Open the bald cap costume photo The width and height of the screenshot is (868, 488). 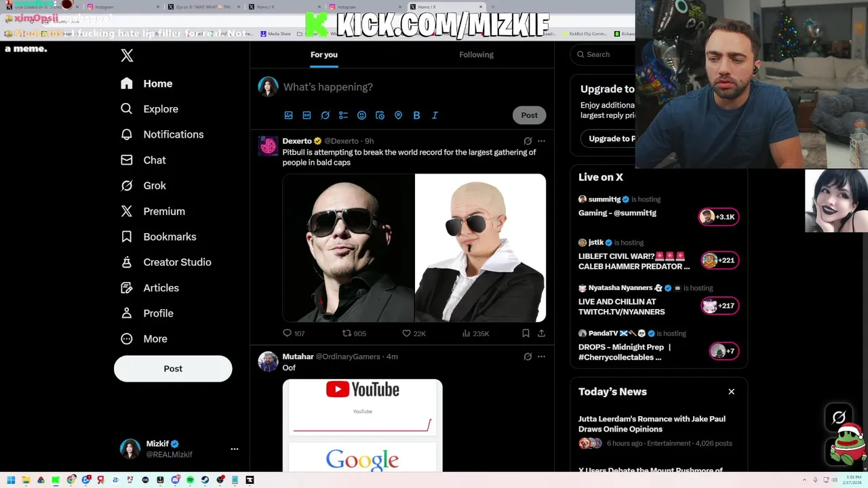(x=480, y=247)
